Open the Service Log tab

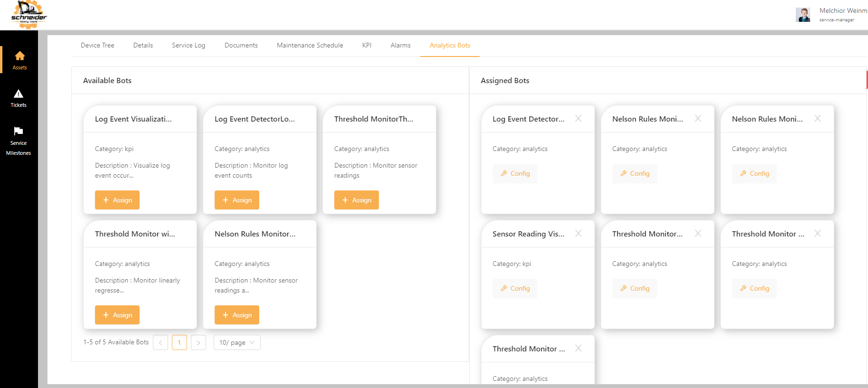[x=189, y=46]
